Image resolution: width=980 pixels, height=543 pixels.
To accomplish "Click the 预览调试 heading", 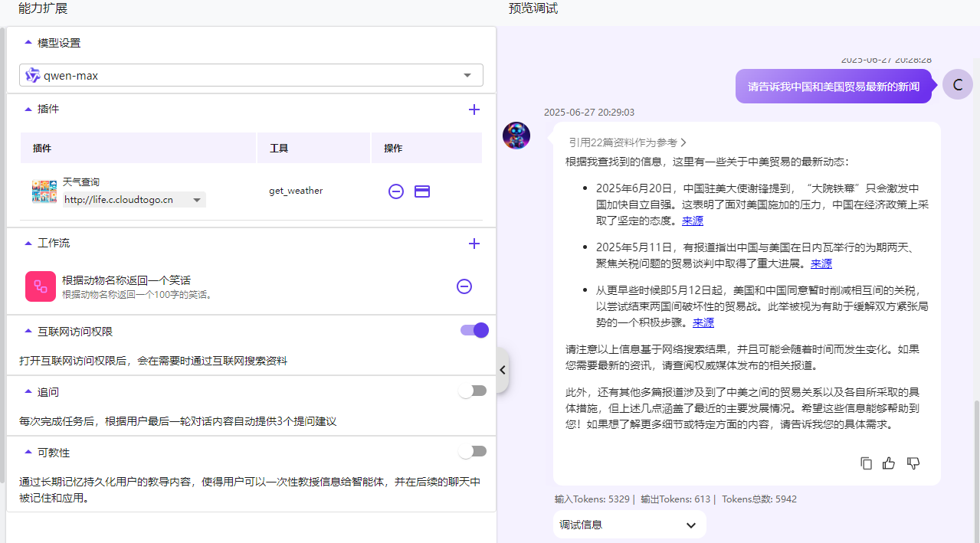I will pyautogui.click(x=533, y=9).
